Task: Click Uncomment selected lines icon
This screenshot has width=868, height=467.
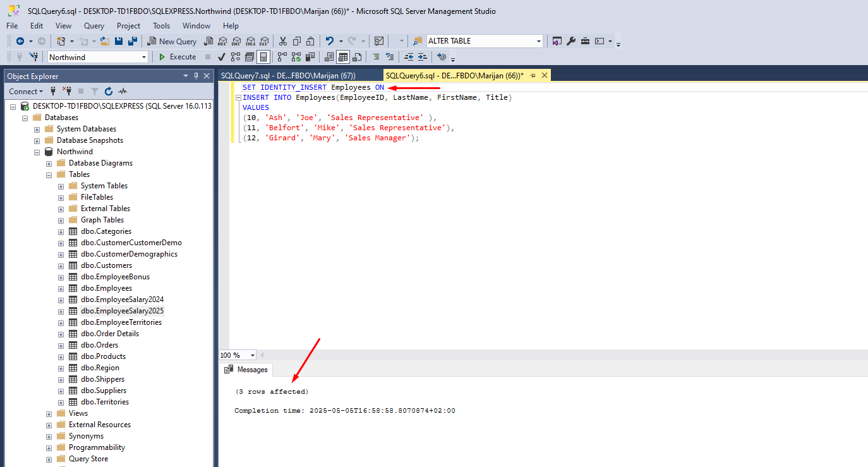Action: (x=390, y=57)
